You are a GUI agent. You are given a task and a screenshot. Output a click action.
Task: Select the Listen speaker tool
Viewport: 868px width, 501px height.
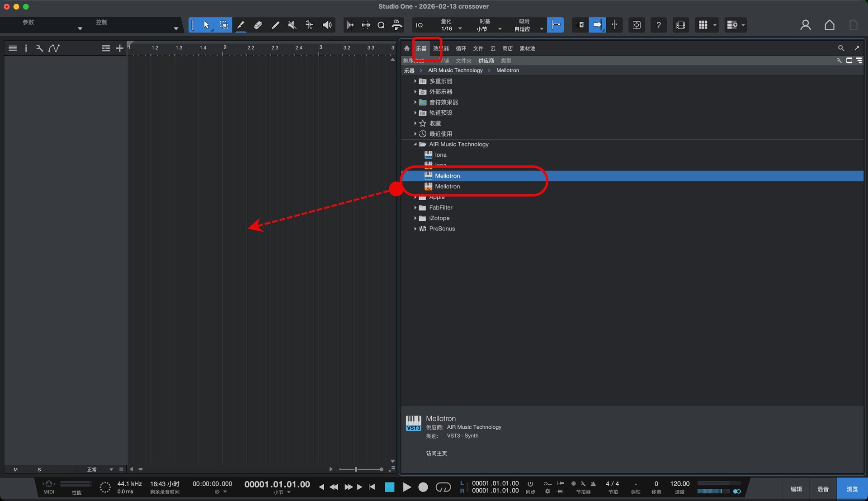(x=327, y=25)
